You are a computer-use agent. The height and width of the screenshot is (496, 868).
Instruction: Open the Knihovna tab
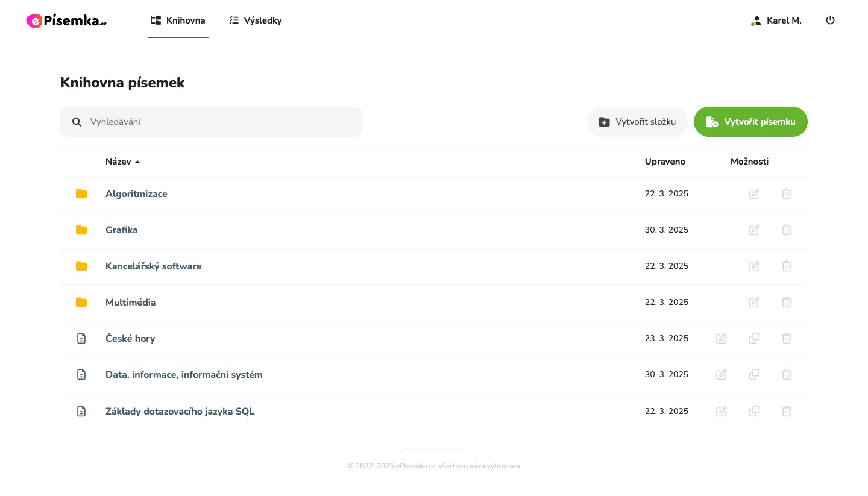tap(178, 20)
